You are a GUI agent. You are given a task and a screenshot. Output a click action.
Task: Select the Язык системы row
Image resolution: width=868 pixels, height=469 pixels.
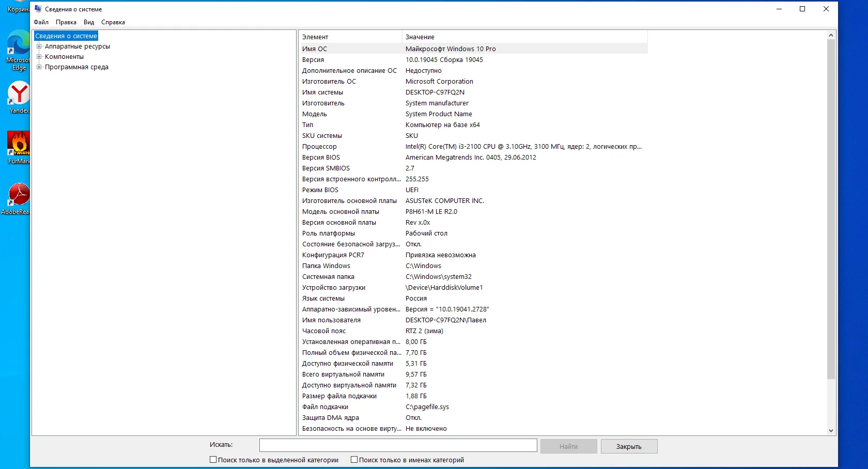click(473, 299)
